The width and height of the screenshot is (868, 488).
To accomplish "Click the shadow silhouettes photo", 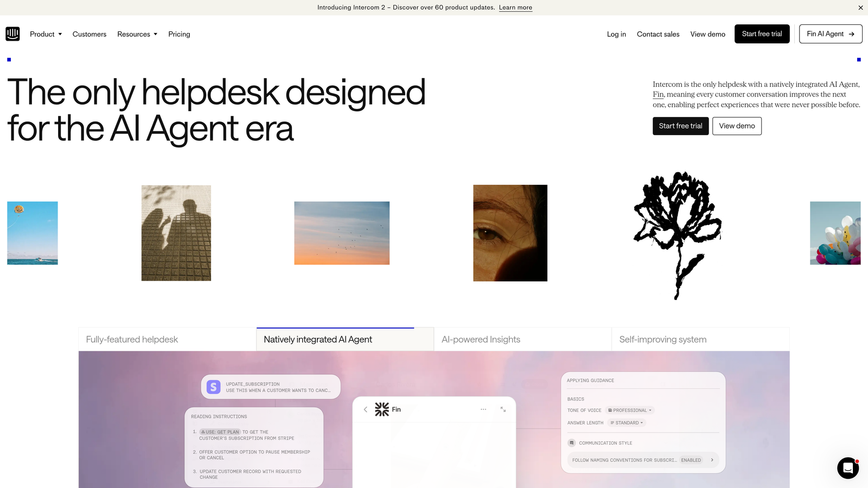I will tap(176, 233).
